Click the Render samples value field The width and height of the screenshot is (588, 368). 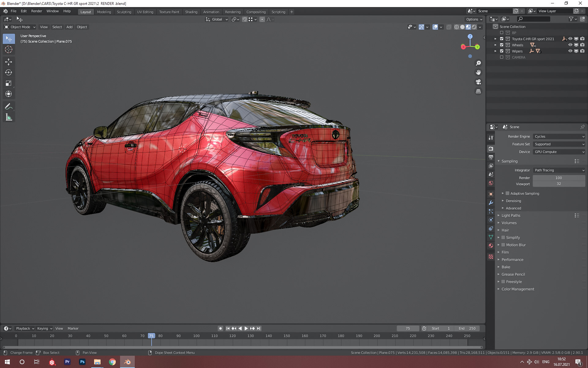click(x=559, y=178)
